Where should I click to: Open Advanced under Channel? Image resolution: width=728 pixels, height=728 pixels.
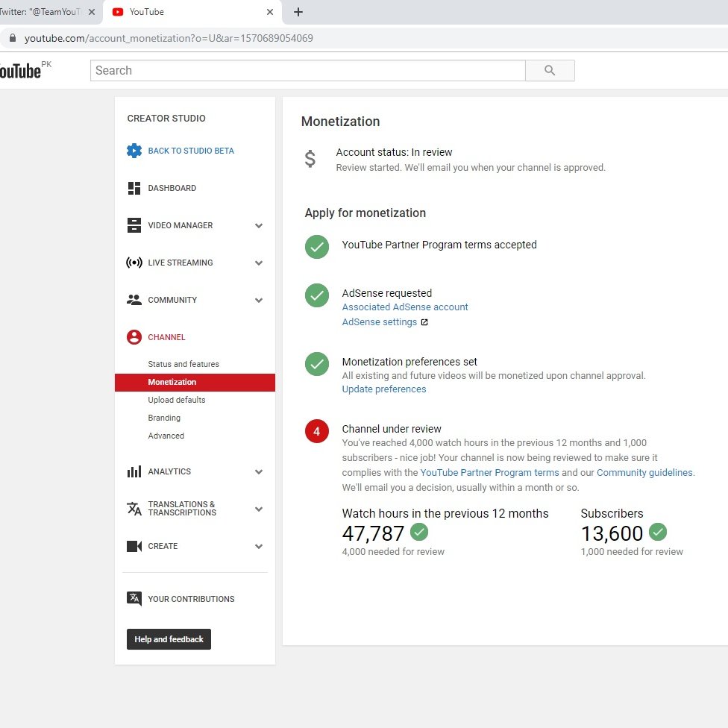point(166,436)
